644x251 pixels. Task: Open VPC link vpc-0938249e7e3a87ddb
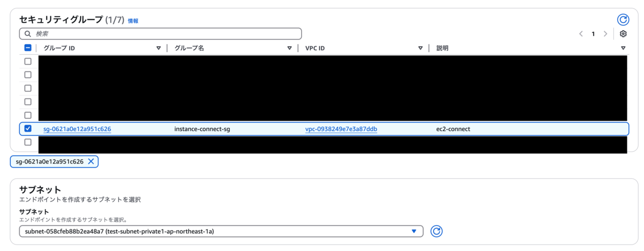341,129
